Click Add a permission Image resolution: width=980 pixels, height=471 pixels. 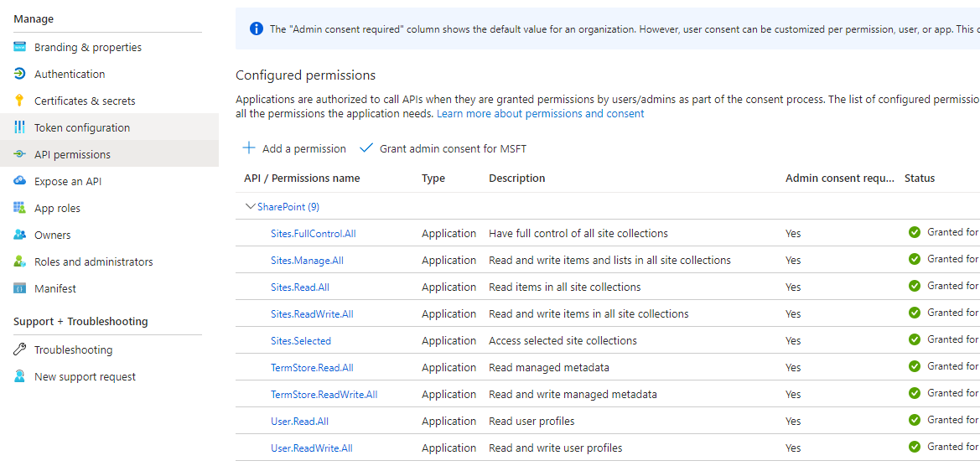point(293,148)
